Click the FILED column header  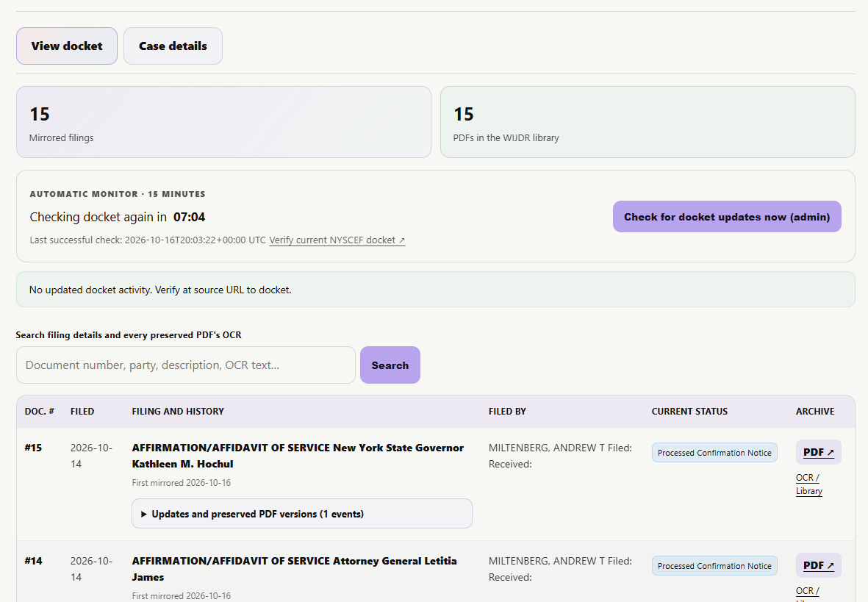(x=82, y=412)
